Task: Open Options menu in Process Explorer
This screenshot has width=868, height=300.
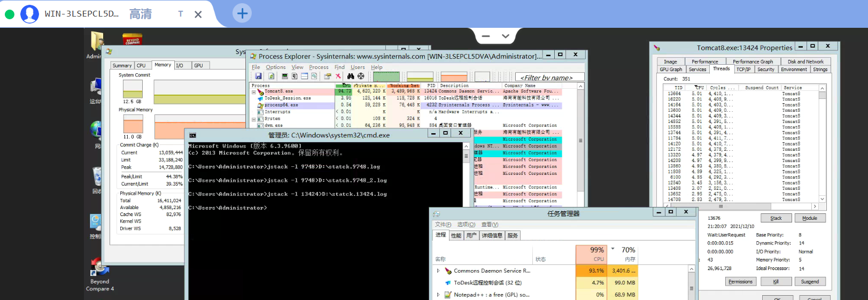Action: click(x=276, y=67)
